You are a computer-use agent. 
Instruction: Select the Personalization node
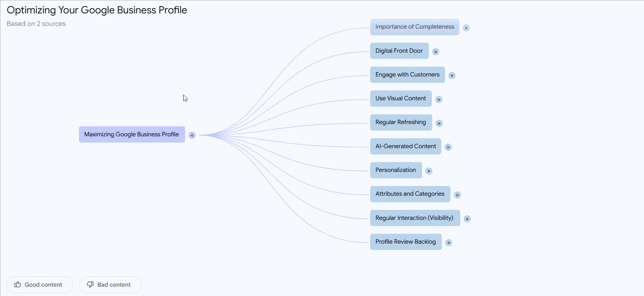click(396, 170)
